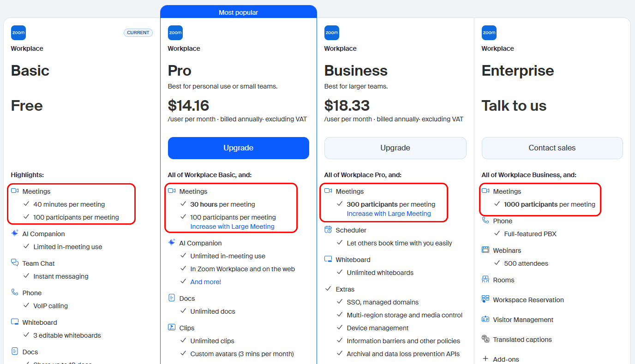This screenshot has width=635, height=364.
Task: Click the Workspace Reservation icon
Action: [485, 299]
